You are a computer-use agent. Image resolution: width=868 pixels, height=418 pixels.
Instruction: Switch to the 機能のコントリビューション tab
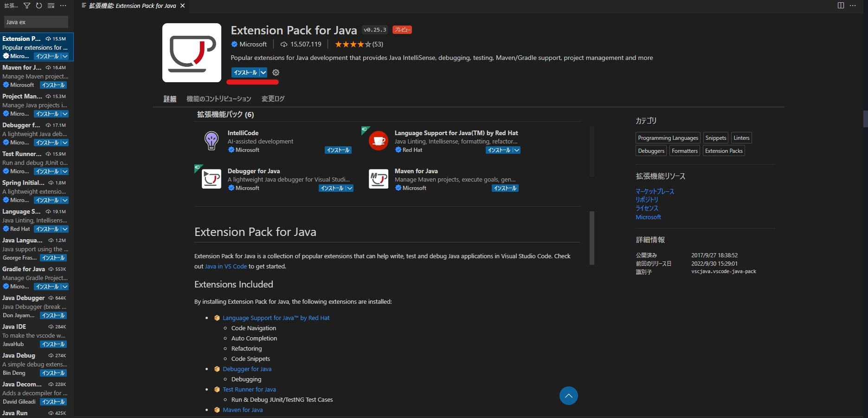pyautogui.click(x=219, y=98)
